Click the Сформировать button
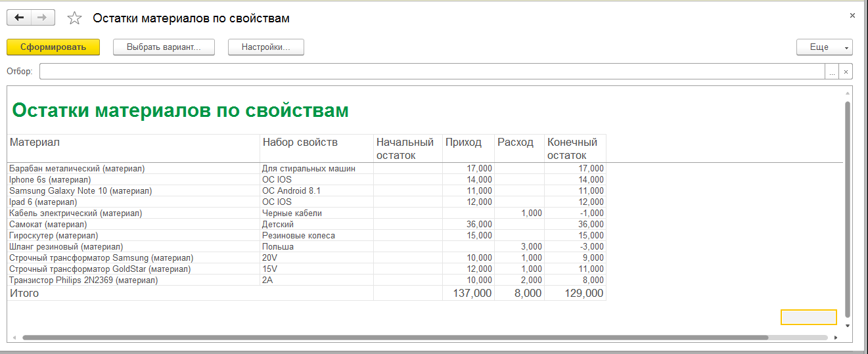The width and height of the screenshot is (868, 354). pos(53,47)
